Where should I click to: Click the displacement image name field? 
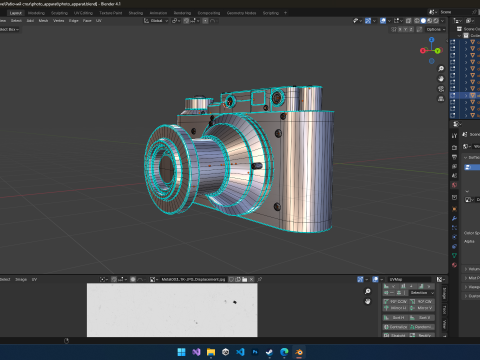pyautogui.click(x=193, y=279)
